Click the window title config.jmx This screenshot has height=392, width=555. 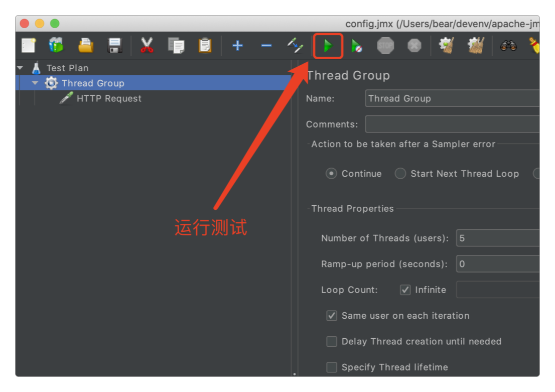click(443, 24)
